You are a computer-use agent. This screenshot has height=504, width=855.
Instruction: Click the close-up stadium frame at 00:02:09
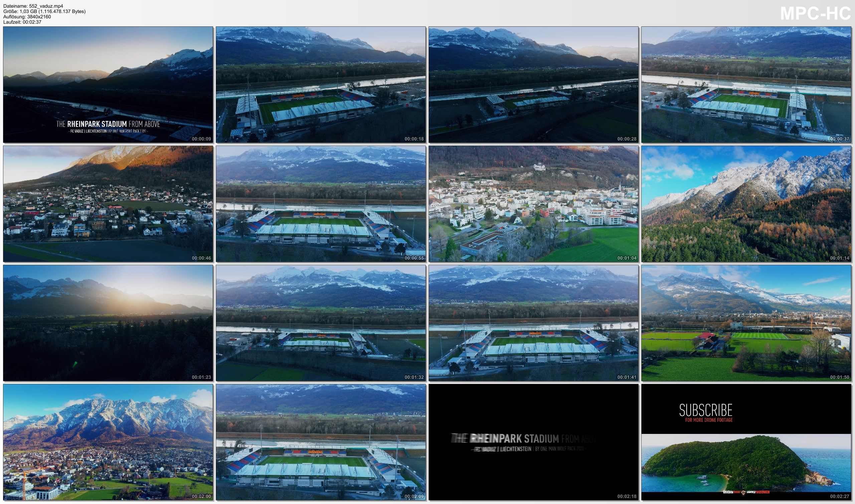[321, 442]
